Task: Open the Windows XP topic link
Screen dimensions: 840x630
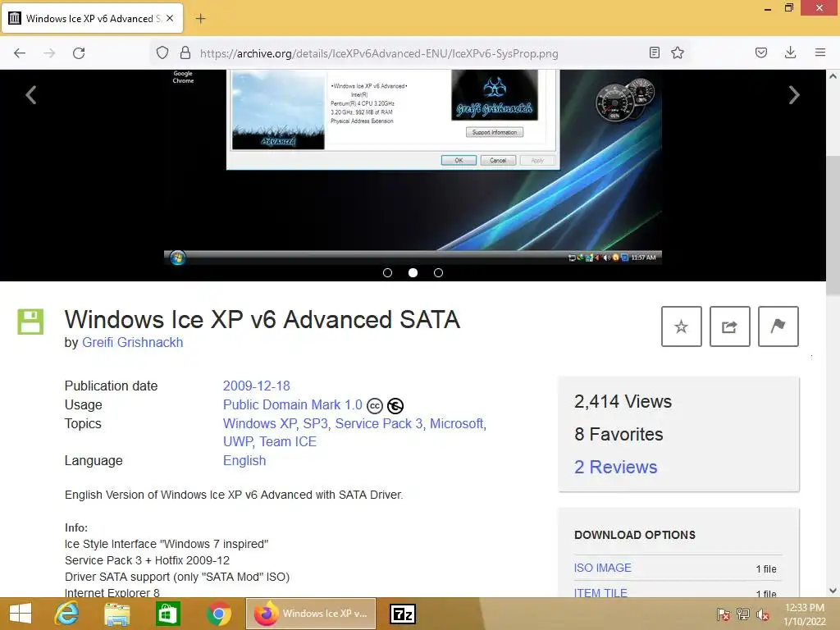Action: click(x=259, y=423)
